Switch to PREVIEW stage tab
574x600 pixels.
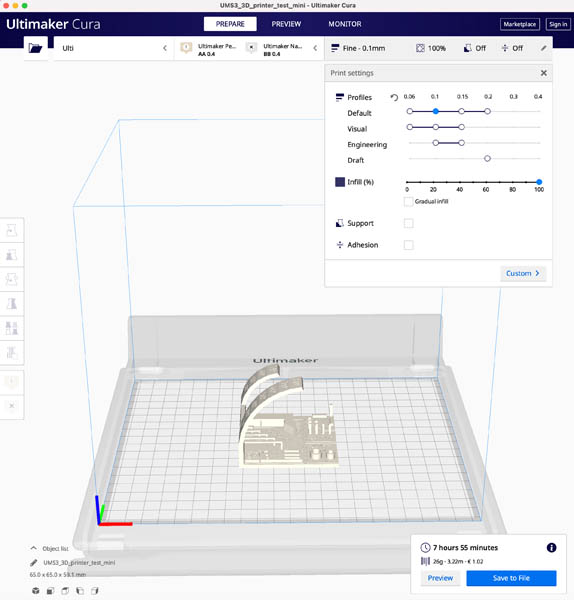(286, 24)
